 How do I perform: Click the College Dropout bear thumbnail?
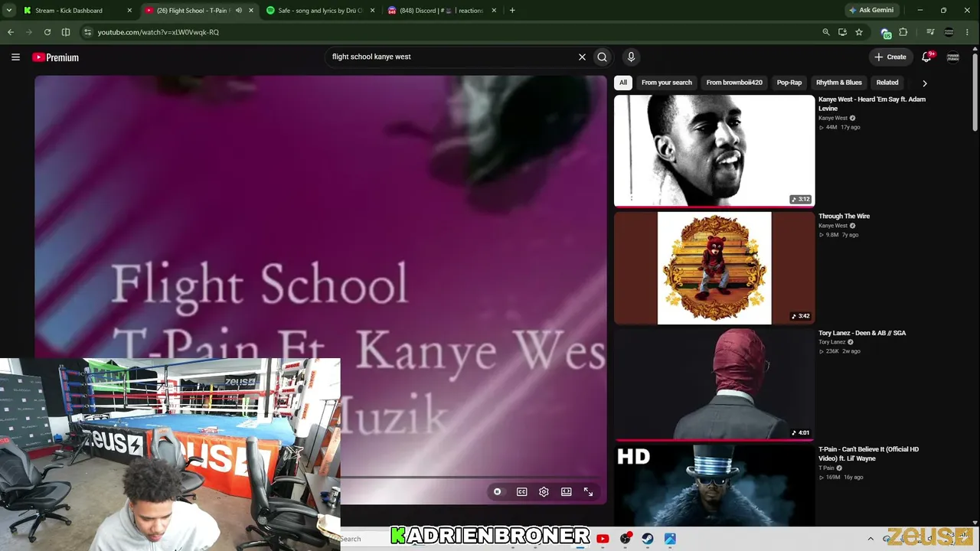click(714, 268)
